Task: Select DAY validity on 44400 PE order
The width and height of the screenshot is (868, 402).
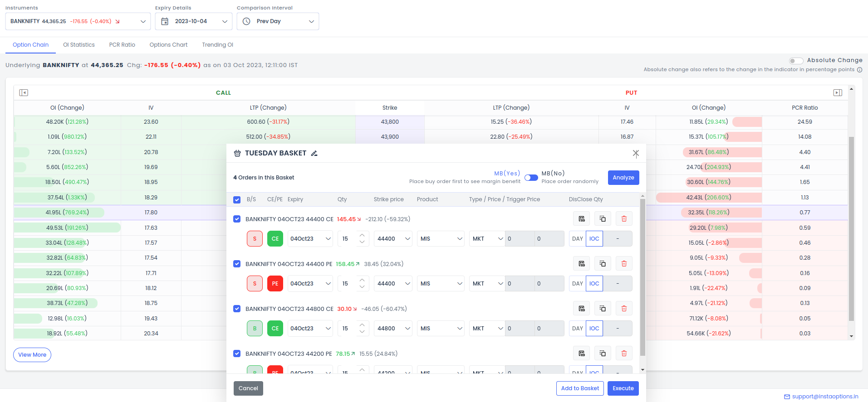Action: 577,284
